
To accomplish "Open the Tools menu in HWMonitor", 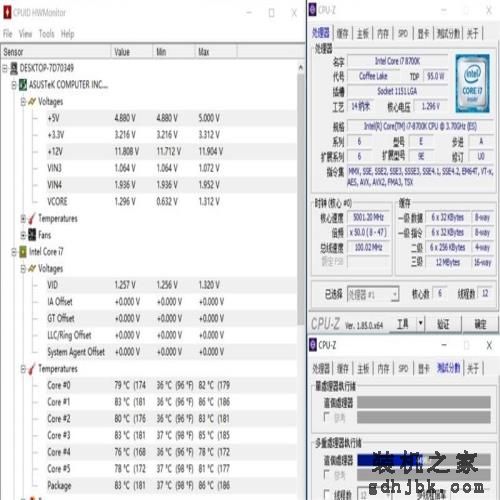I will [x=46, y=33].
